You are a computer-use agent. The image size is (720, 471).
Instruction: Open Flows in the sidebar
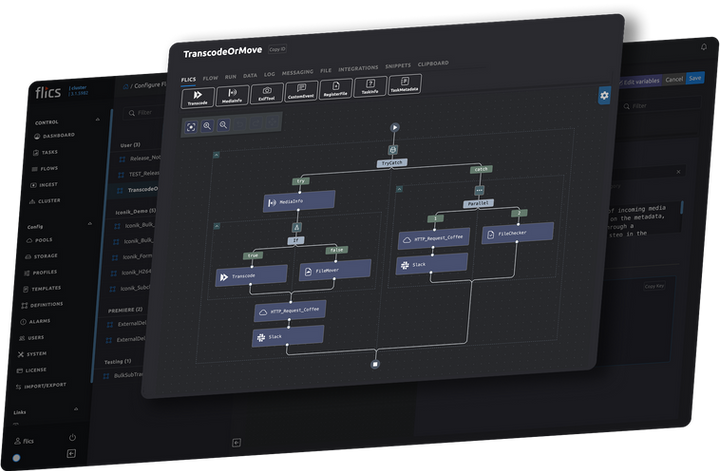click(x=45, y=168)
